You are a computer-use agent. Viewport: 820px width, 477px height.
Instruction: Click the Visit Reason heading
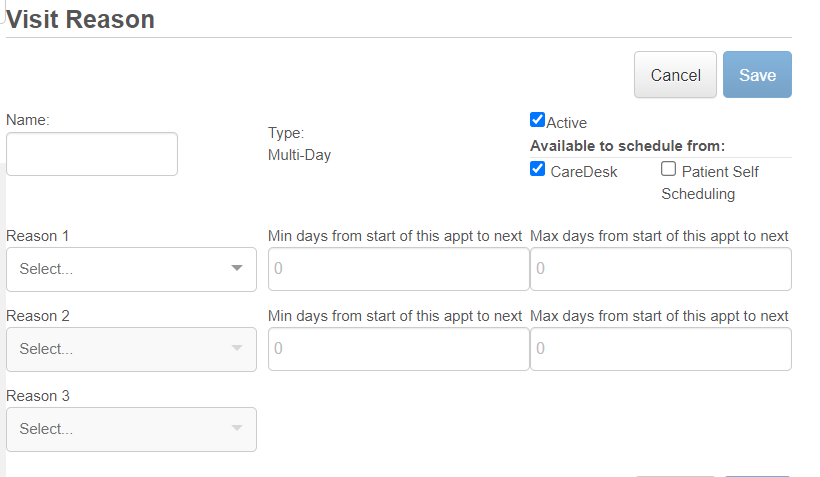[80, 19]
